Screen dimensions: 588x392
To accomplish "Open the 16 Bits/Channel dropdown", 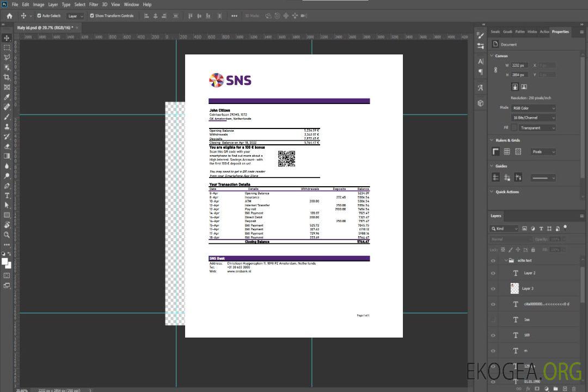I will (534, 118).
